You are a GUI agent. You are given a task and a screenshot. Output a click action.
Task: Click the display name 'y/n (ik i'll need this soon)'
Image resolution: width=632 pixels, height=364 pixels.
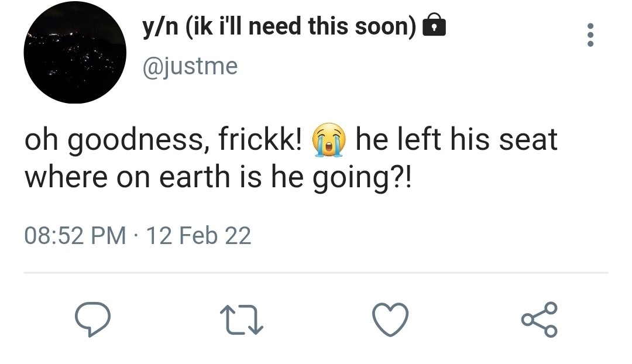pos(279,26)
